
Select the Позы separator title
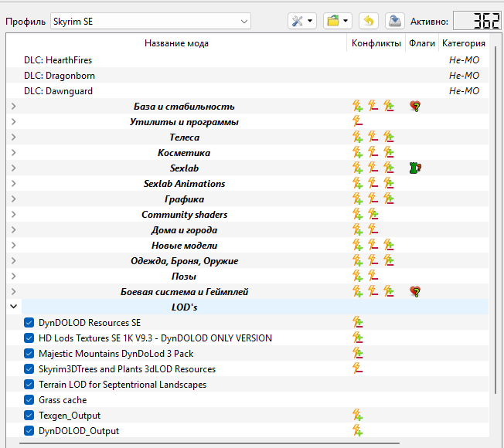coord(184,277)
